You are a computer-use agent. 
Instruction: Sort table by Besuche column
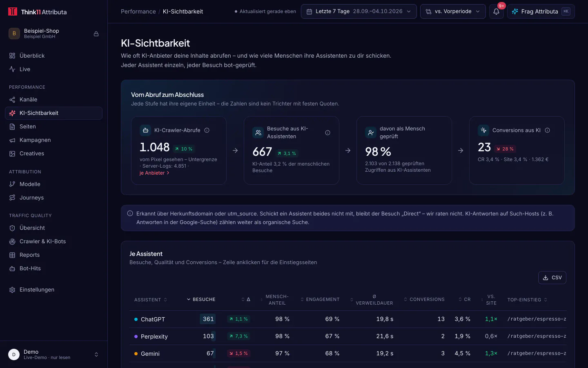(201, 300)
